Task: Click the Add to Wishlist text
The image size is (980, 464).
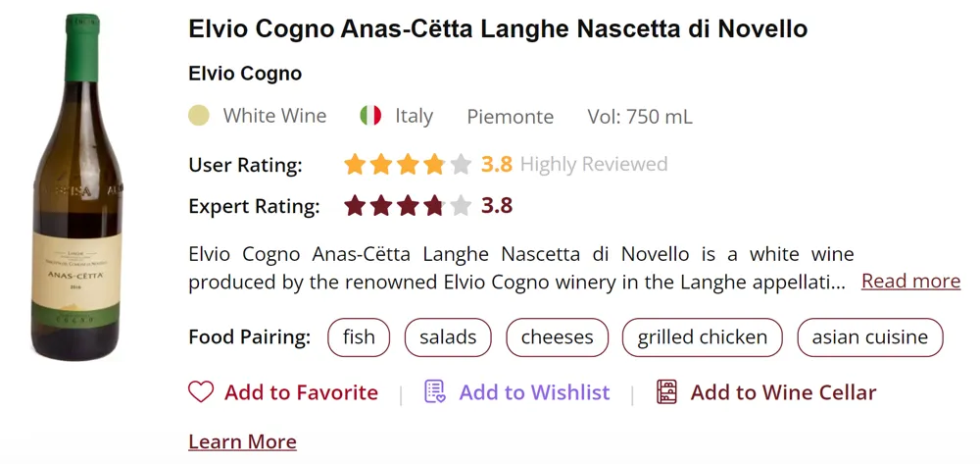Action: point(534,392)
